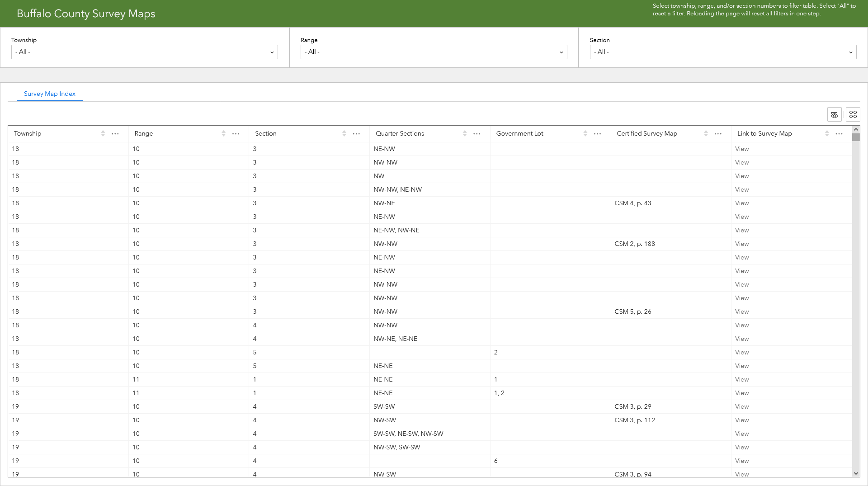Click the sort icon on Range column
Viewport: 868px width, 486px height.
coord(223,133)
